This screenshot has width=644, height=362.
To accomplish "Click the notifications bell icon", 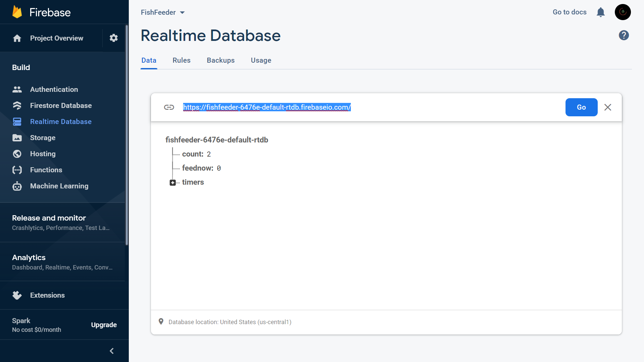I will click(x=600, y=12).
